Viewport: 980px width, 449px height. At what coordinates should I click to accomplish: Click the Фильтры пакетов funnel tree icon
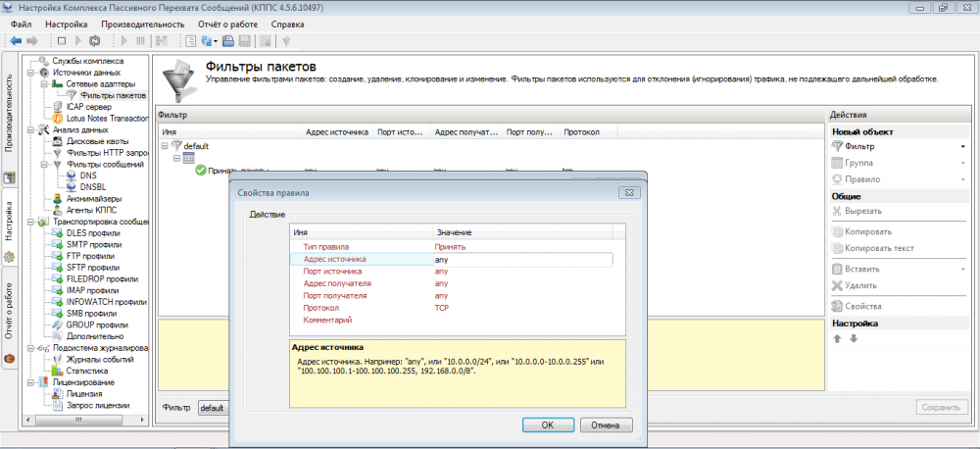[x=73, y=96]
